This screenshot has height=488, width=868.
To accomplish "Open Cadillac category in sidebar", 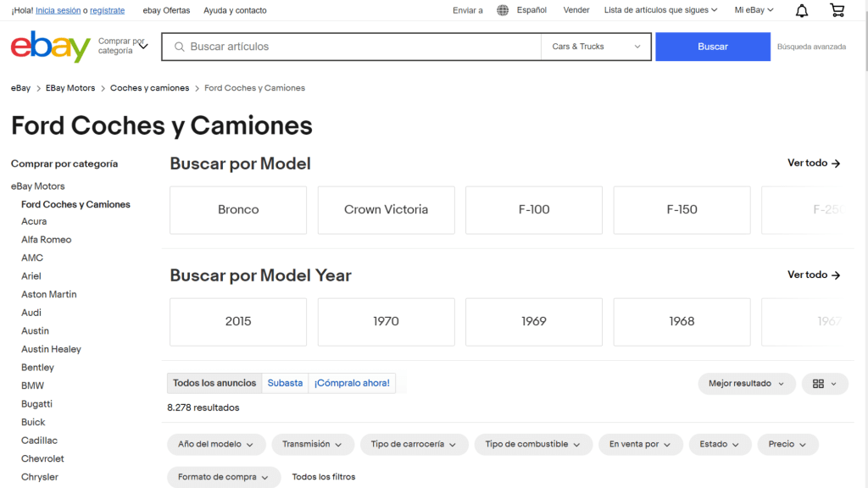I will pos(39,441).
